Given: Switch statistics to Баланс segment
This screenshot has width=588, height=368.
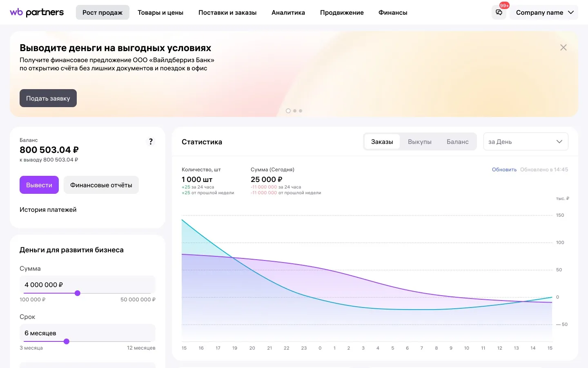Looking at the screenshot, I should (457, 142).
